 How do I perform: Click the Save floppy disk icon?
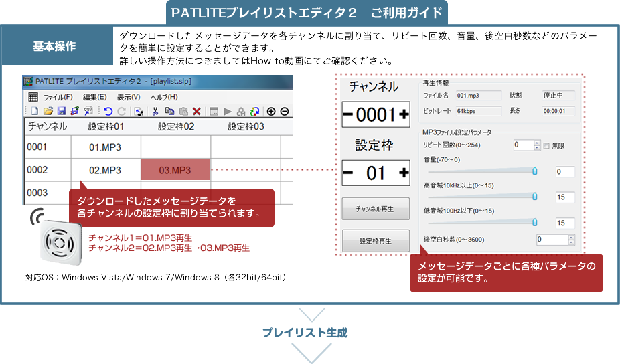coord(62,112)
